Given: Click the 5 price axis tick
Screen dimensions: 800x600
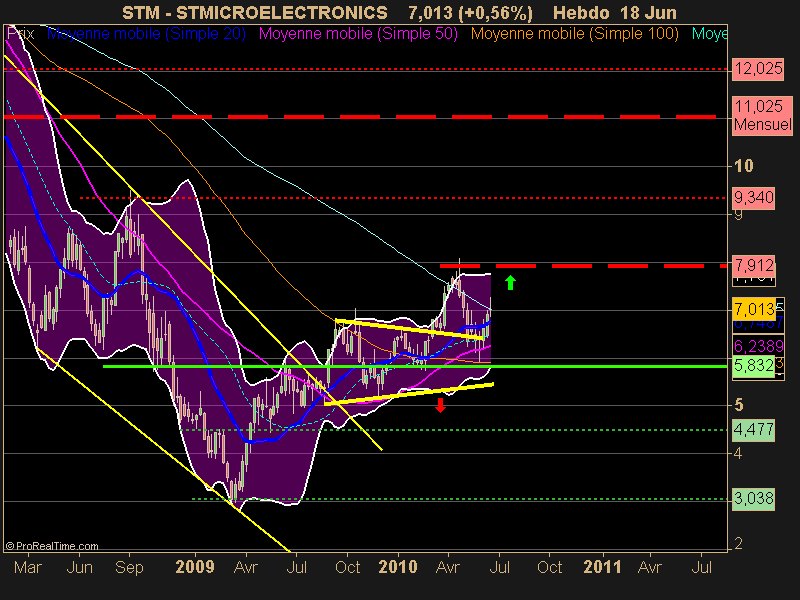Looking at the screenshot, I should coord(738,405).
